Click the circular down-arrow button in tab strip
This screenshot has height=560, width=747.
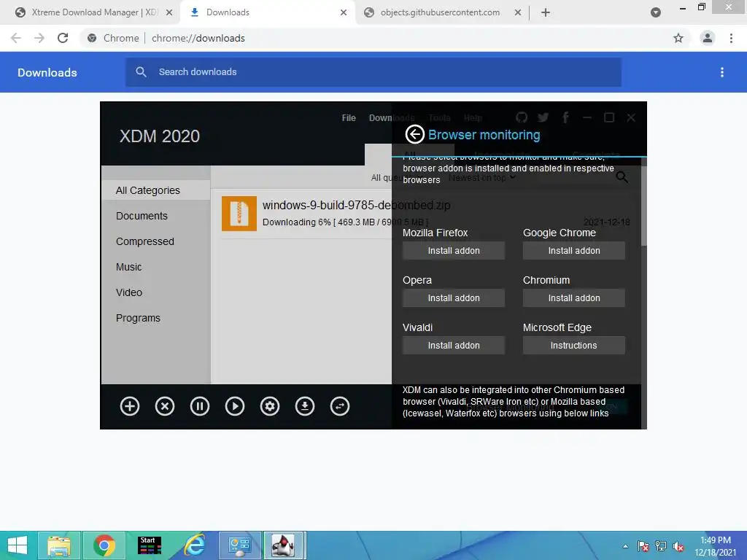pyautogui.click(x=656, y=13)
